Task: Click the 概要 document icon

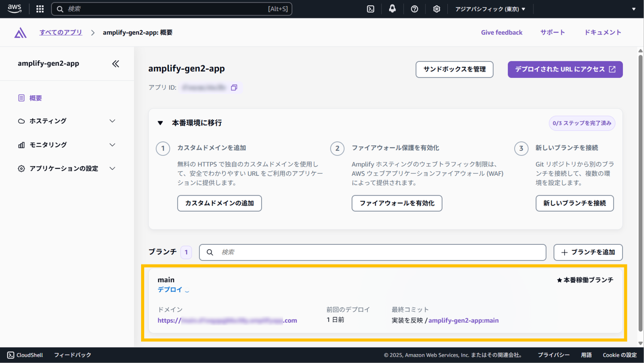Action: 21,98
